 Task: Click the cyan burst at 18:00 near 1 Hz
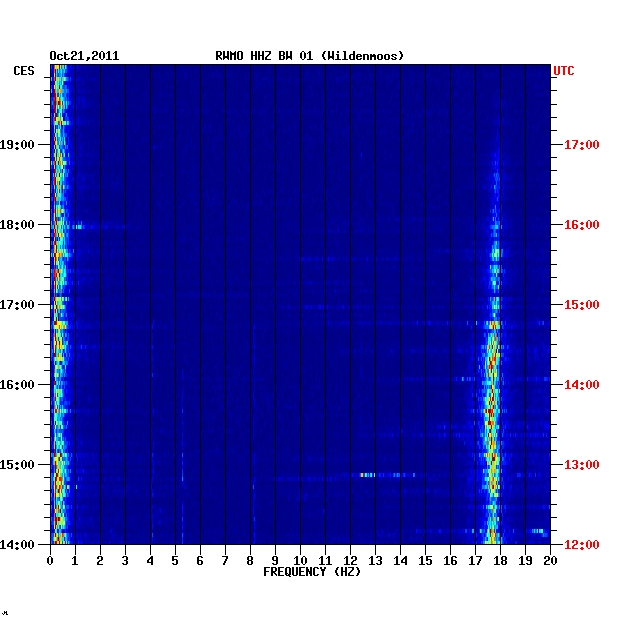point(79,227)
